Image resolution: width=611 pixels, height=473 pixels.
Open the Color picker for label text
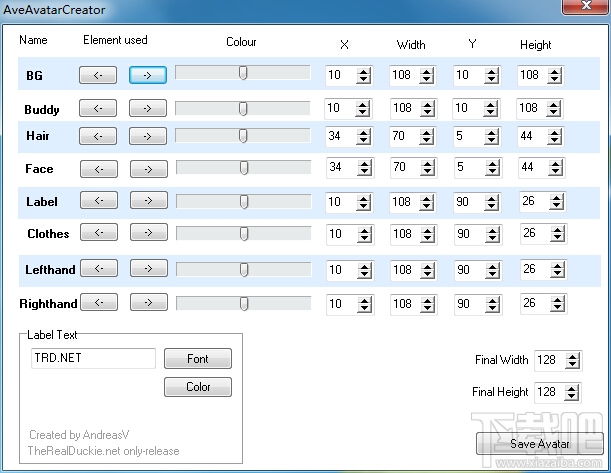pyautogui.click(x=198, y=387)
